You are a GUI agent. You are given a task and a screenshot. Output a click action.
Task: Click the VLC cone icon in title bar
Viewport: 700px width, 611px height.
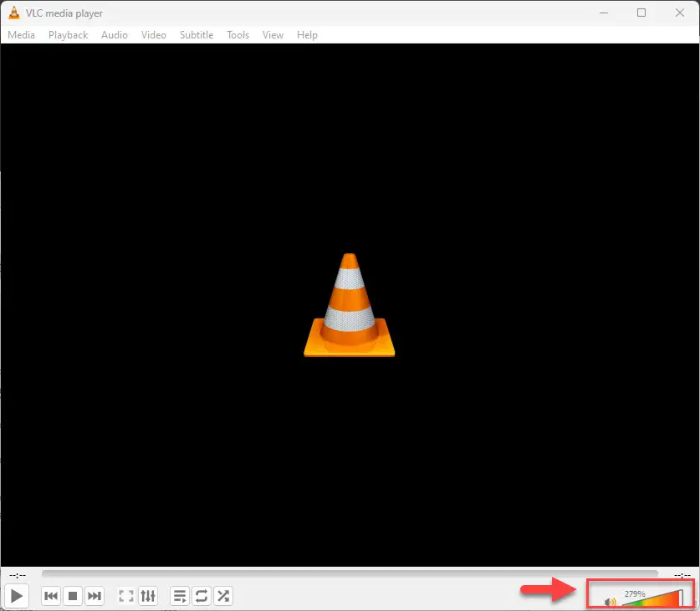click(x=14, y=13)
